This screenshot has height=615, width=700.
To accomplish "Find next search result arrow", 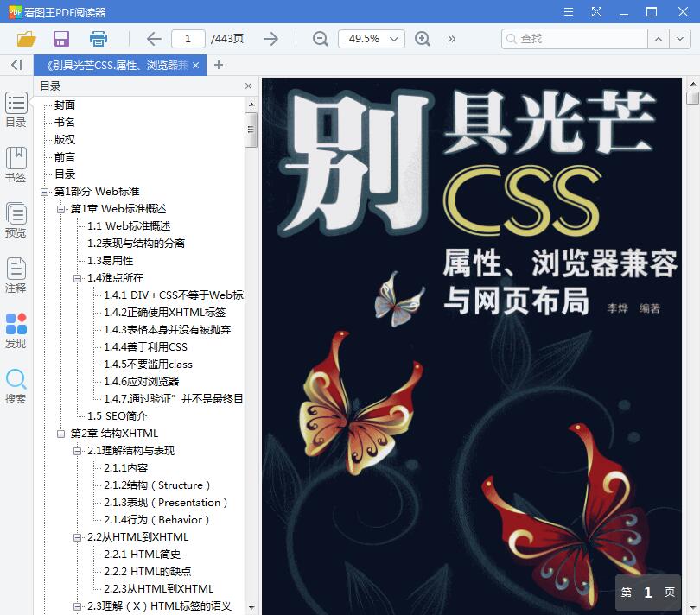I will pyautogui.click(x=680, y=39).
